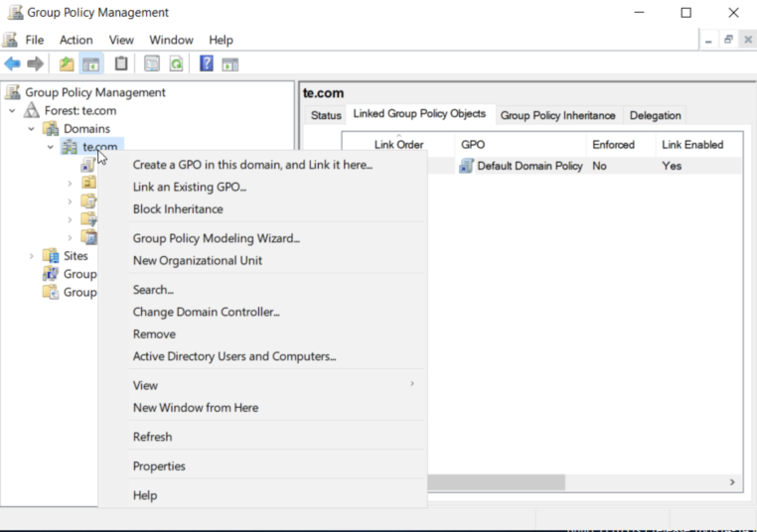This screenshot has width=757, height=532.
Task: Click the Up one level folder icon
Action: [x=67, y=64]
